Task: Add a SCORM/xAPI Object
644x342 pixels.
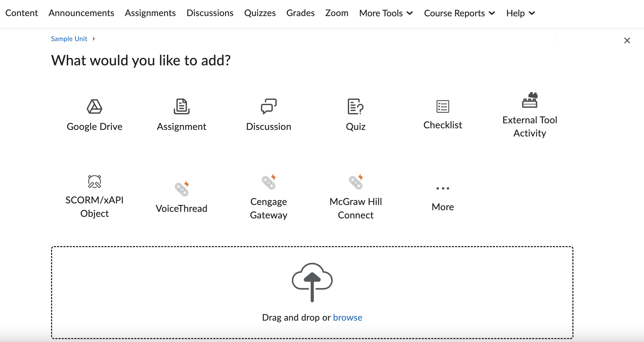Action: 94,182
